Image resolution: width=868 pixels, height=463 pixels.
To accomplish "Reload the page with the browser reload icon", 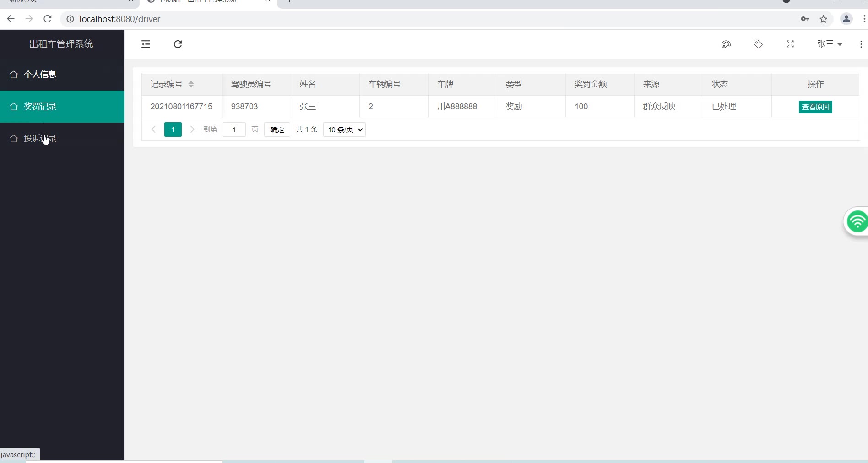I will pos(48,19).
